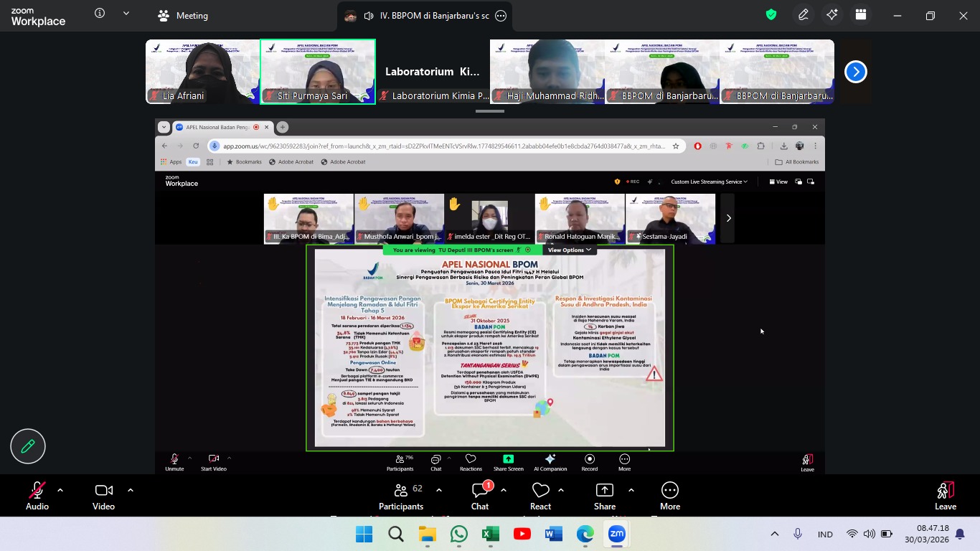Expand the Audio options arrow
The height and width of the screenshot is (551, 980).
60,490
